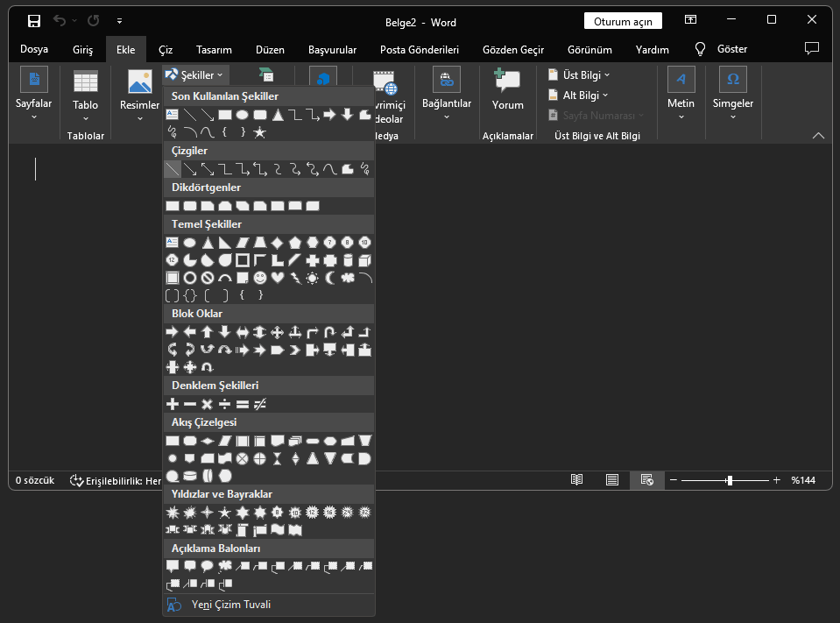Open the Alt Bilgi footer dropdown
The width and height of the screenshot is (840, 623).
coord(579,96)
